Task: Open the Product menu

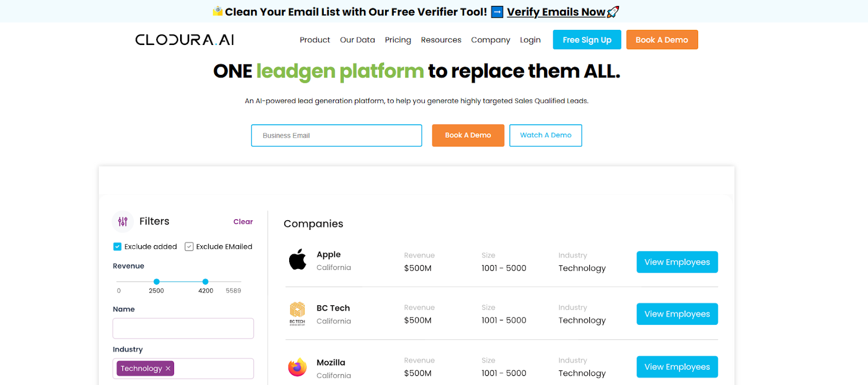Action: point(315,40)
